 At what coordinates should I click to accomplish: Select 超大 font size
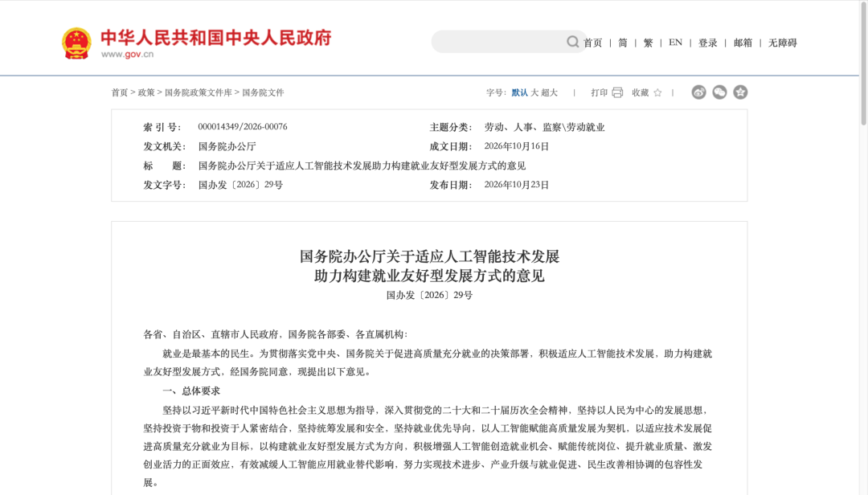[549, 92]
